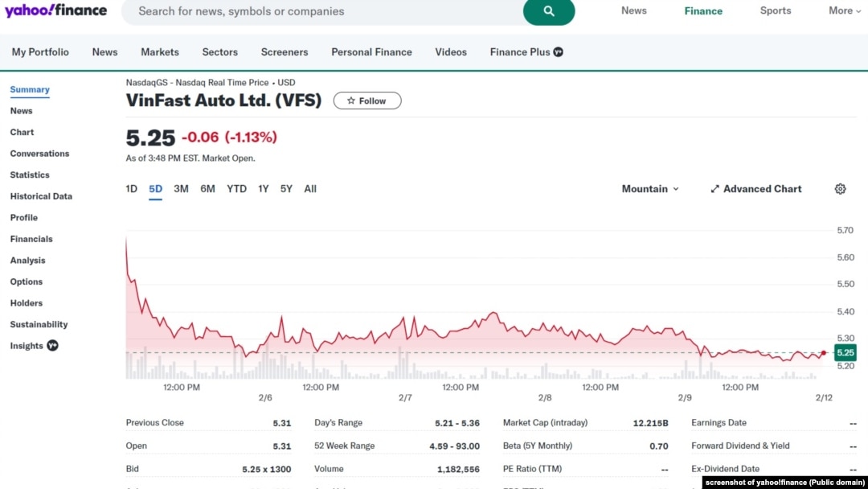The image size is (868, 489).
Task: Click the Previous Close value 5.31
Action: pos(282,423)
